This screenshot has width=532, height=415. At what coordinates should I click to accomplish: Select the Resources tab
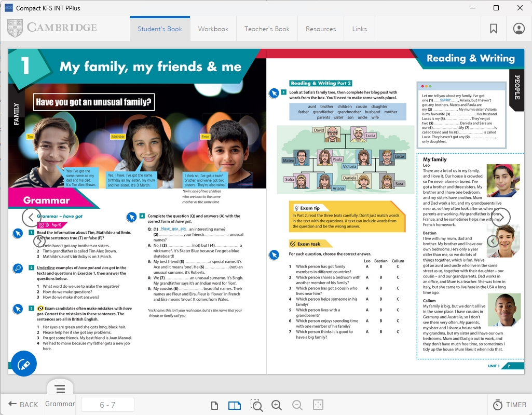(321, 29)
